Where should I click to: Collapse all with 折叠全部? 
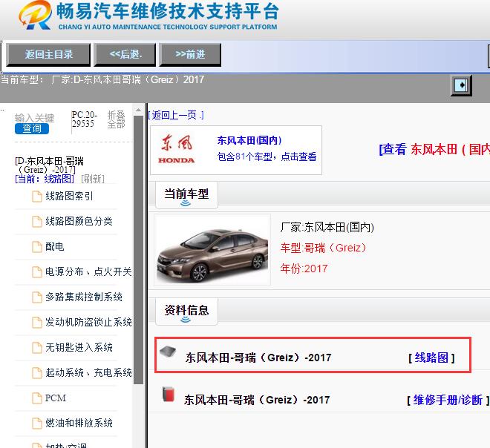(117, 119)
